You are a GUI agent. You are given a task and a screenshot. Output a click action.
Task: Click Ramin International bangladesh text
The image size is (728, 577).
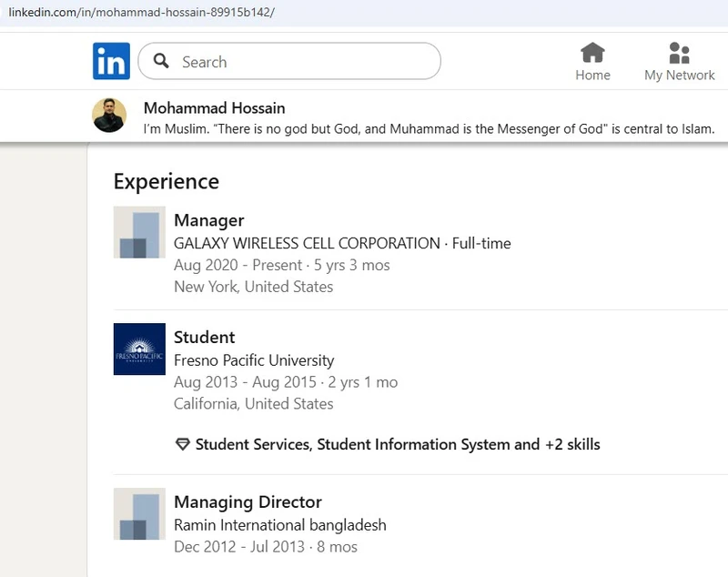pyautogui.click(x=280, y=525)
